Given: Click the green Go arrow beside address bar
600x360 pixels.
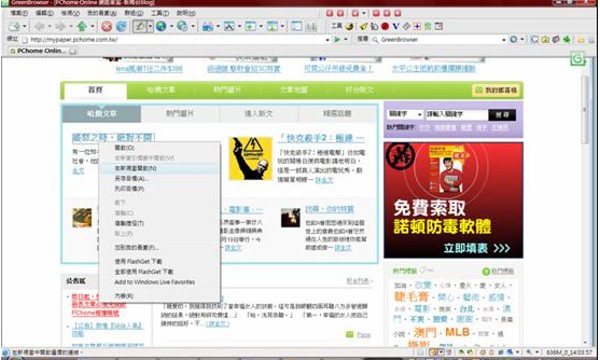Looking at the screenshot, I should pos(337,39).
